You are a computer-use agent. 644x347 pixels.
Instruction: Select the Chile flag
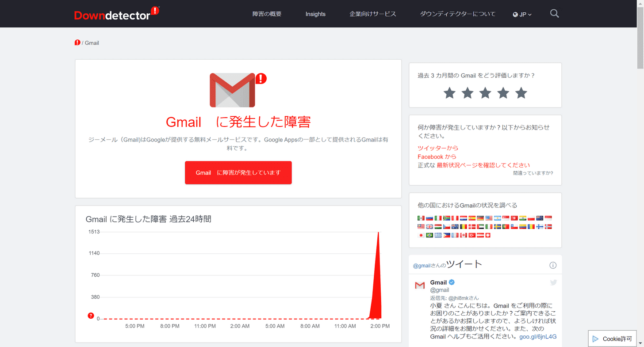(514, 227)
